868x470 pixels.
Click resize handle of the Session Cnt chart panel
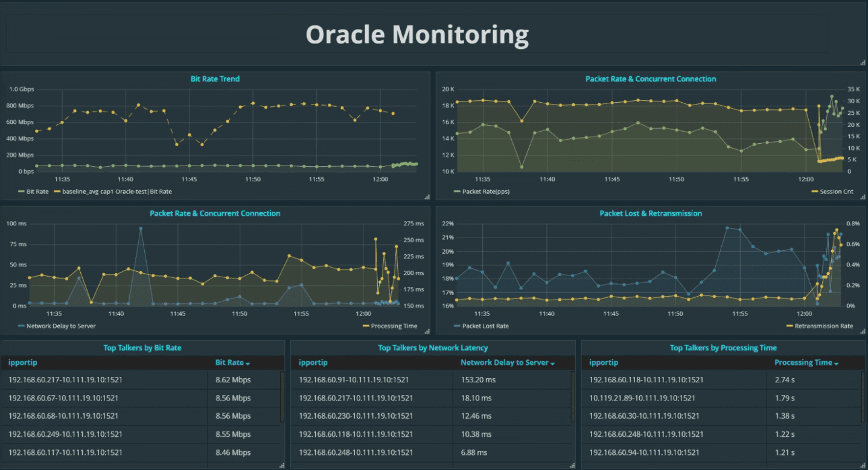[863, 197]
